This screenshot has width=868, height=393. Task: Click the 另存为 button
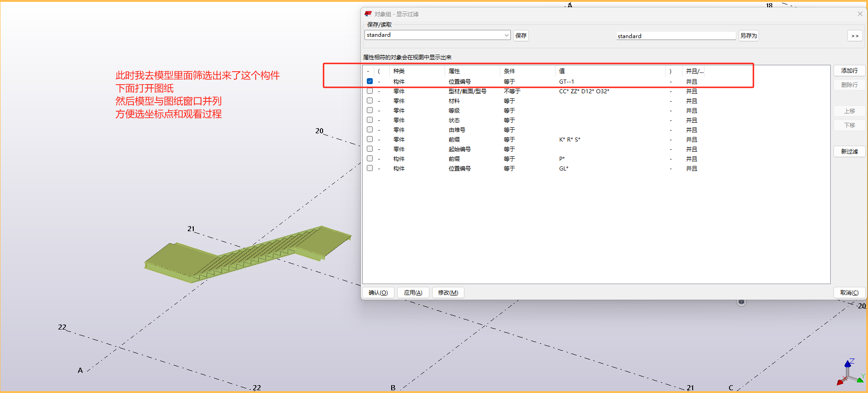tap(748, 36)
